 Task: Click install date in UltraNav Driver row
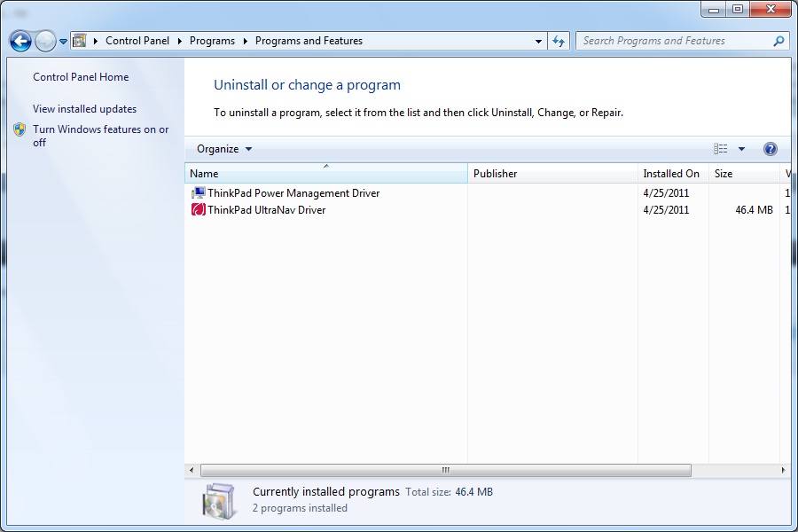point(666,210)
